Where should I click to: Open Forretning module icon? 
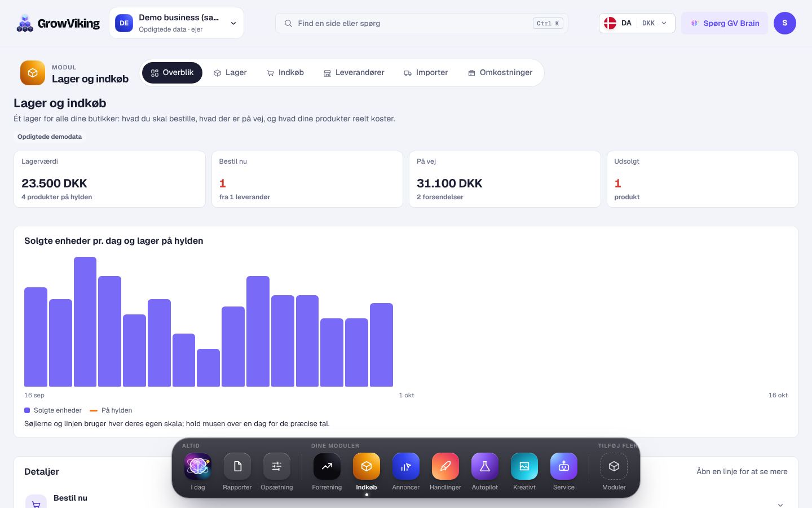click(x=327, y=466)
